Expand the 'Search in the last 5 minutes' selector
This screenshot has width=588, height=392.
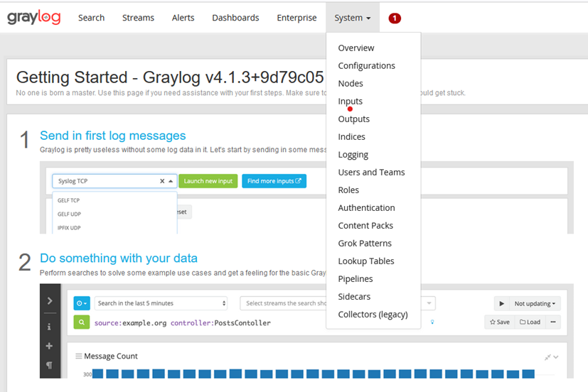click(x=161, y=303)
